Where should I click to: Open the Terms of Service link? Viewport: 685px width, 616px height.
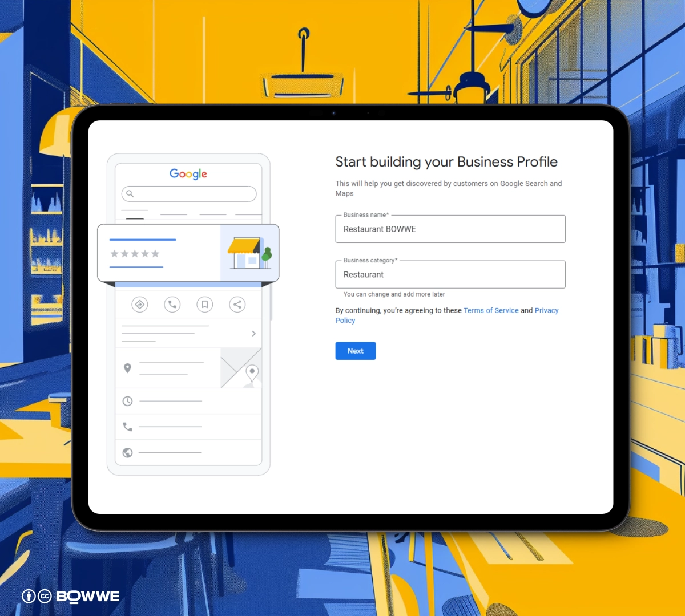click(491, 310)
